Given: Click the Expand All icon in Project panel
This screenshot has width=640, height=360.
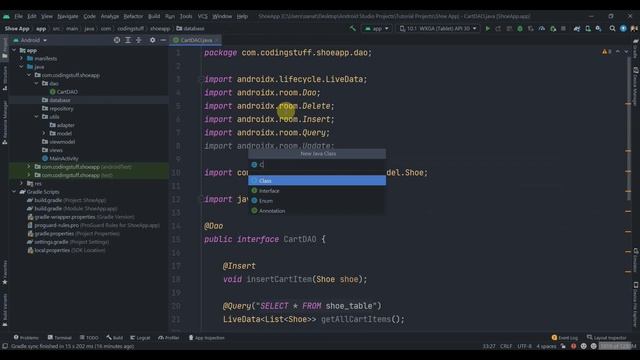Looking at the screenshot, I should coord(128,40).
